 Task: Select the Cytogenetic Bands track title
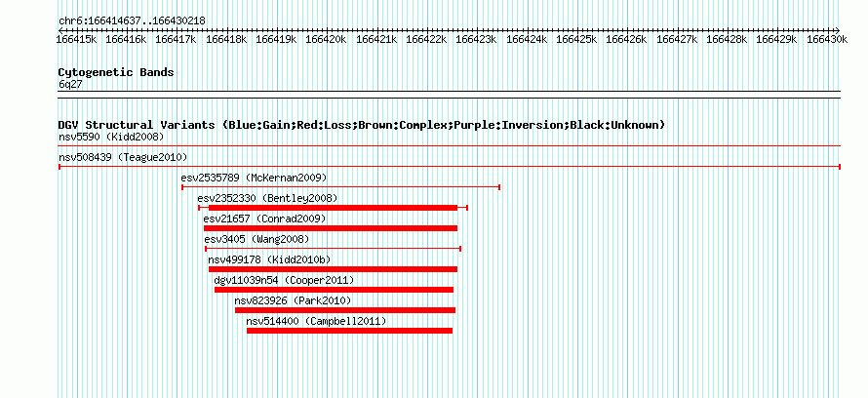(x=116, y=72)
